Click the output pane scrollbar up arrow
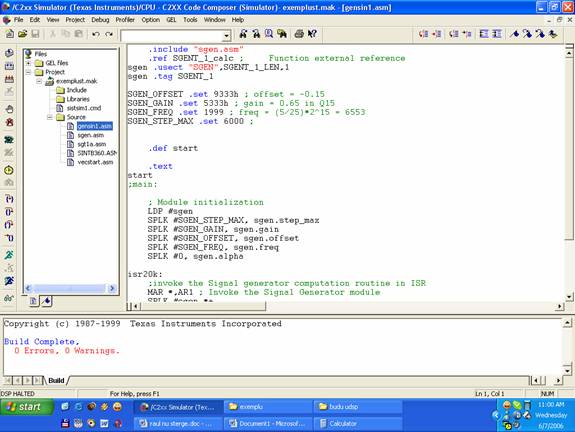Image resolution: width=575 pixels, height=432 pixels. point(567,323)
